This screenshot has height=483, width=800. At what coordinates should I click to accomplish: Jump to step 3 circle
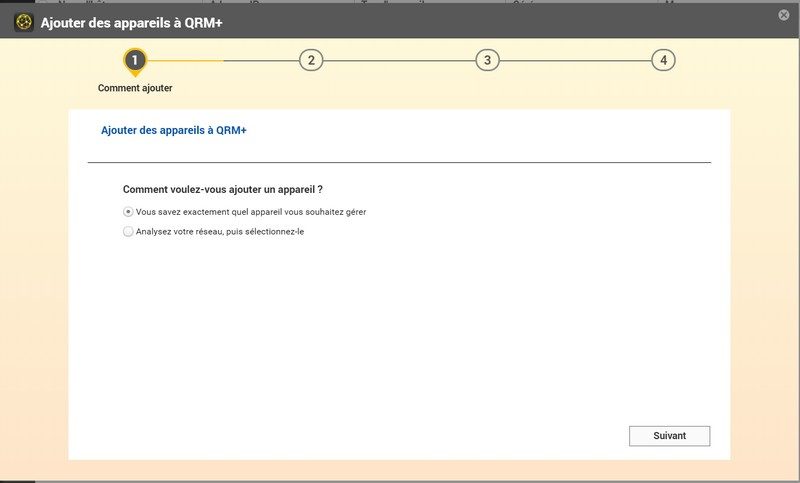[487, 60]
